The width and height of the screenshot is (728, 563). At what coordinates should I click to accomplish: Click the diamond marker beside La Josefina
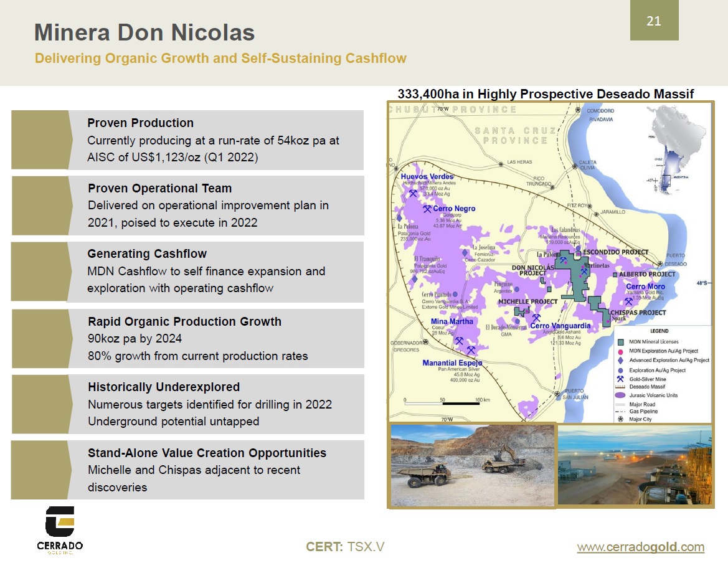tap(465, 253)
